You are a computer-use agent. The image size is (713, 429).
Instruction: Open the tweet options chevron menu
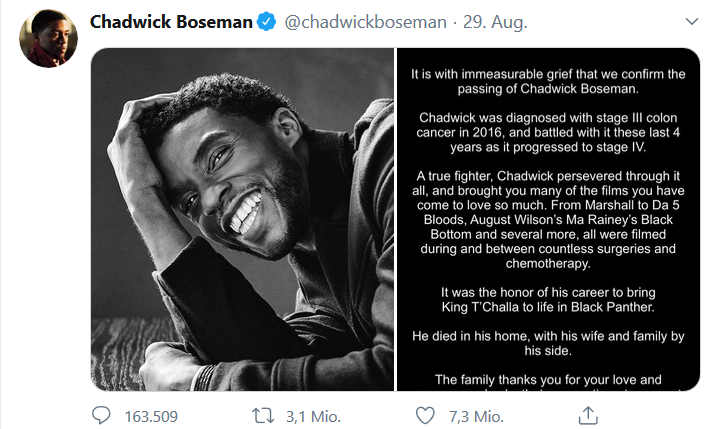click(x=692, y=21)
